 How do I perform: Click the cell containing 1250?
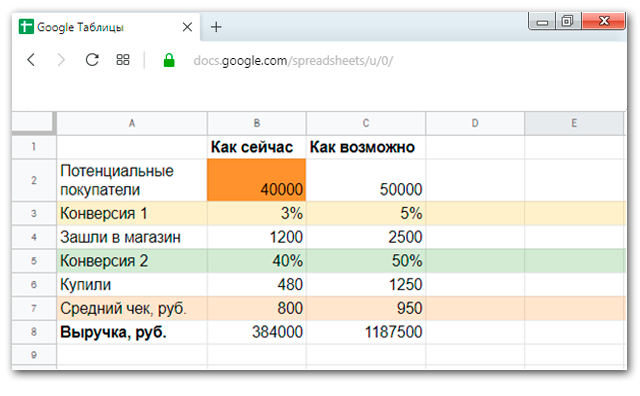coord(366,284)
